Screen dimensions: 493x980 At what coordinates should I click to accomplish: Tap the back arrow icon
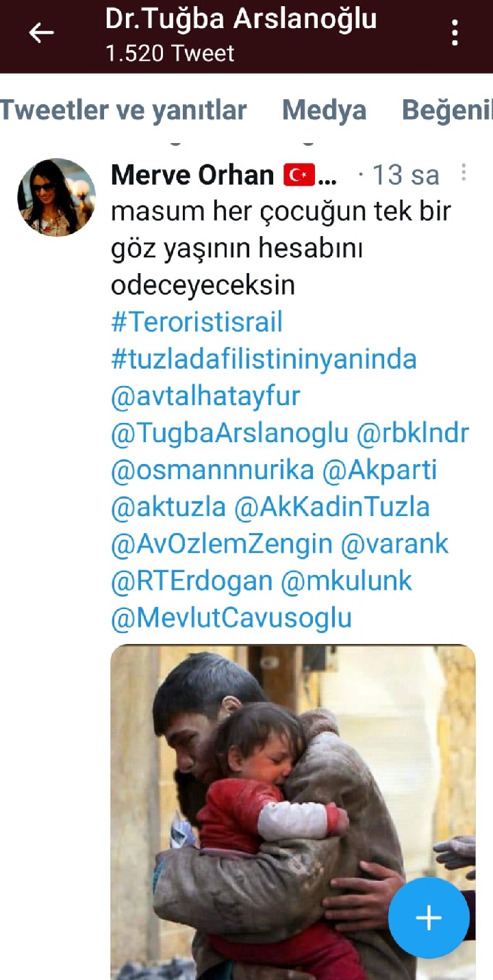tap(41, 32)
